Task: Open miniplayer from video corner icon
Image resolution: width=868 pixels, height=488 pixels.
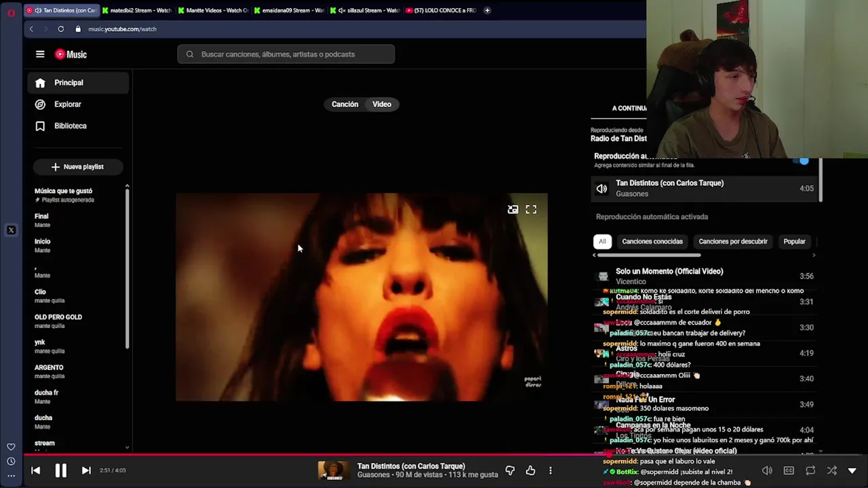Action: [513, 210]
